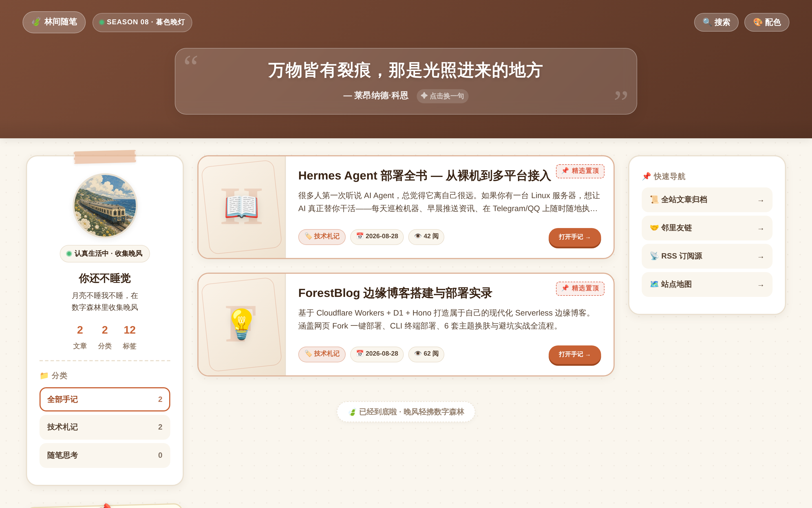This screenshot has height=508, width=812.
Task: Click the scroll icon beside 全站文章归档
Action: pos(654,200)
